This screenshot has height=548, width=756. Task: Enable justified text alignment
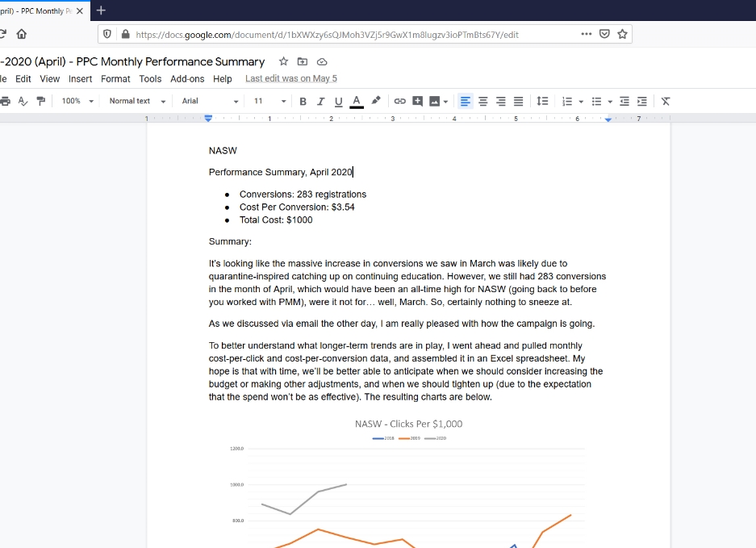(x=517, y=101)
